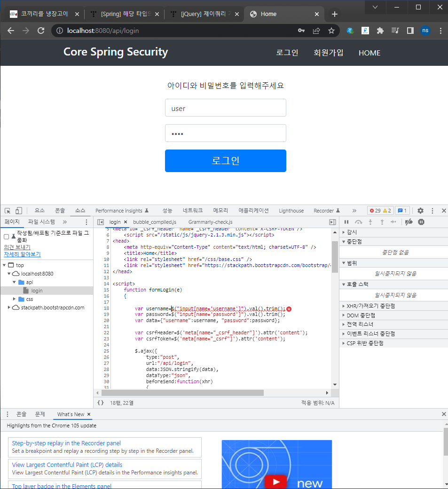Open the saved passwords key icon

click(x=301, y=31)
